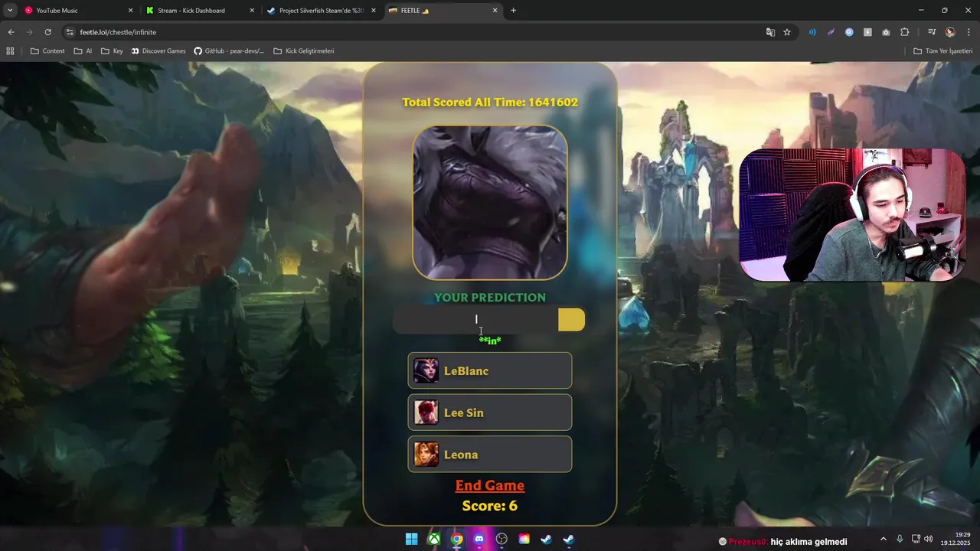
Task: Open the second Steam taskbar icon
Action: coord(569,540)
